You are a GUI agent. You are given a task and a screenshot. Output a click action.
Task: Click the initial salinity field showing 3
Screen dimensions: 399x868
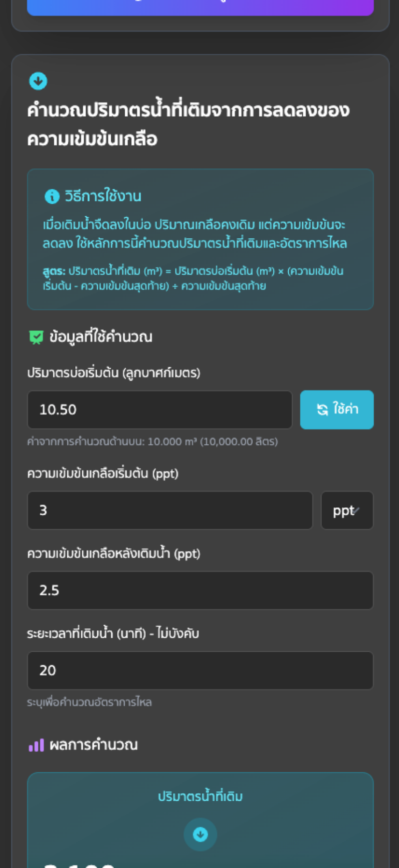click(x=170, y=511)
